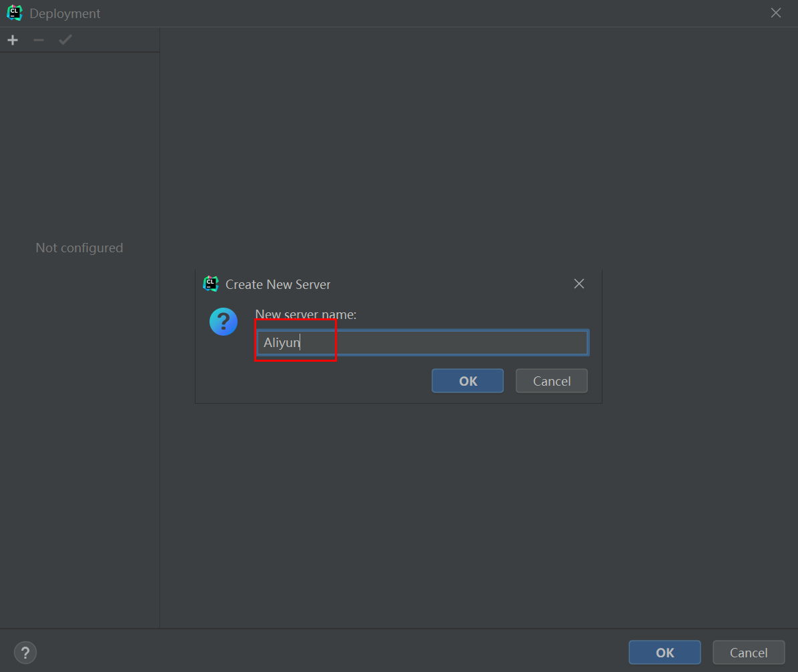Viewport: 798px width, 672px height.
Task: Focus the New server name input field
Action: (x=423, y=342)
